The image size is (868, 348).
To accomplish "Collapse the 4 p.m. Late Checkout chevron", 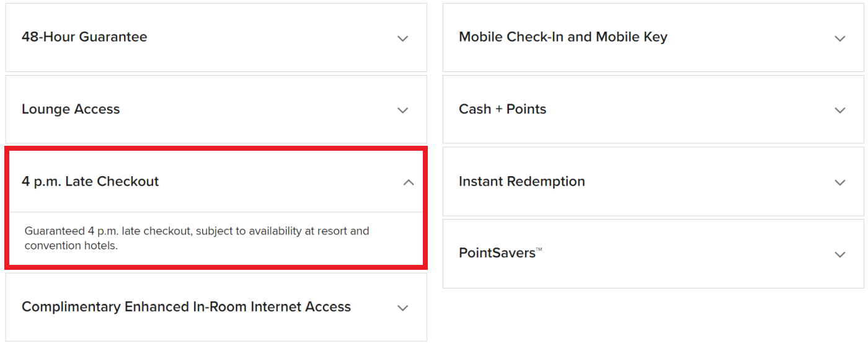I will pos(409,182).
